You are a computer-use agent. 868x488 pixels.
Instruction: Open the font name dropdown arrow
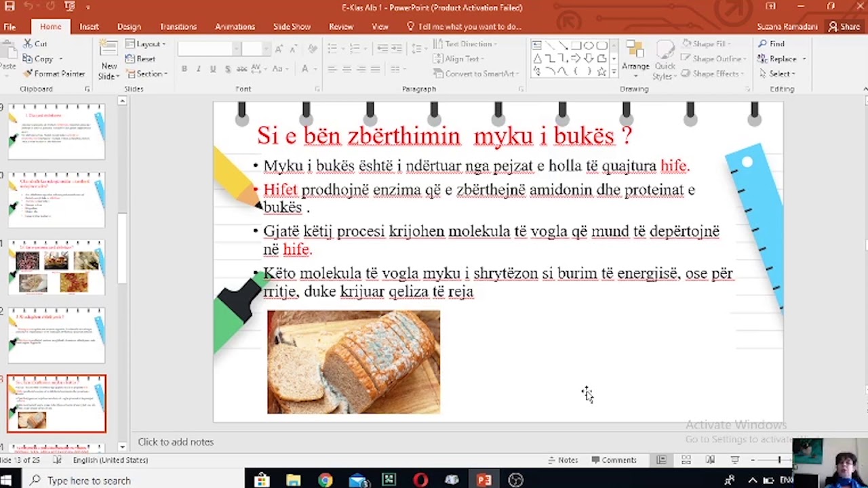pos(236,49)
